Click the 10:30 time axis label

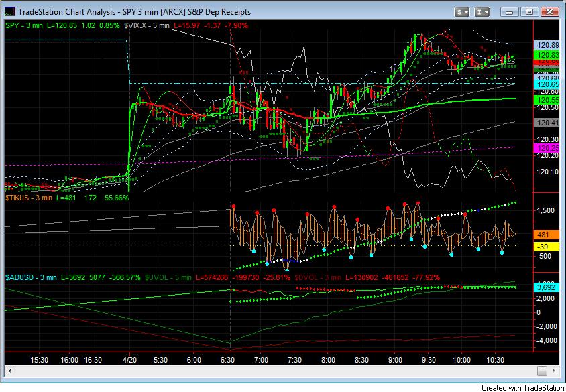click(x=495, y=360)
